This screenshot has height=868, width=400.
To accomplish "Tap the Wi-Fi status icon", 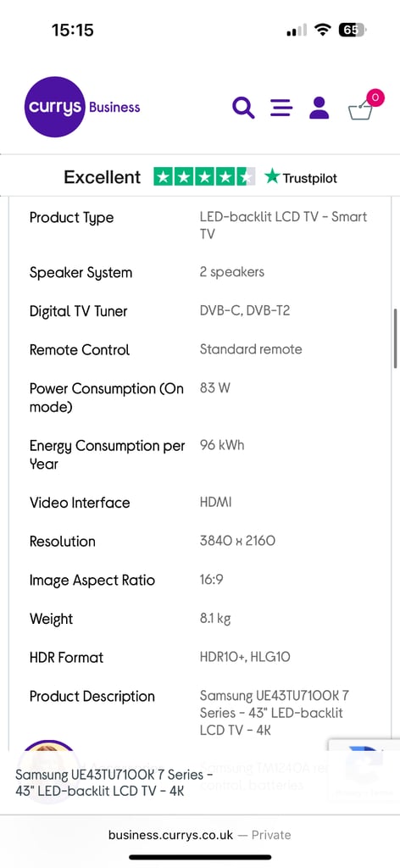I will click(321, 30).
